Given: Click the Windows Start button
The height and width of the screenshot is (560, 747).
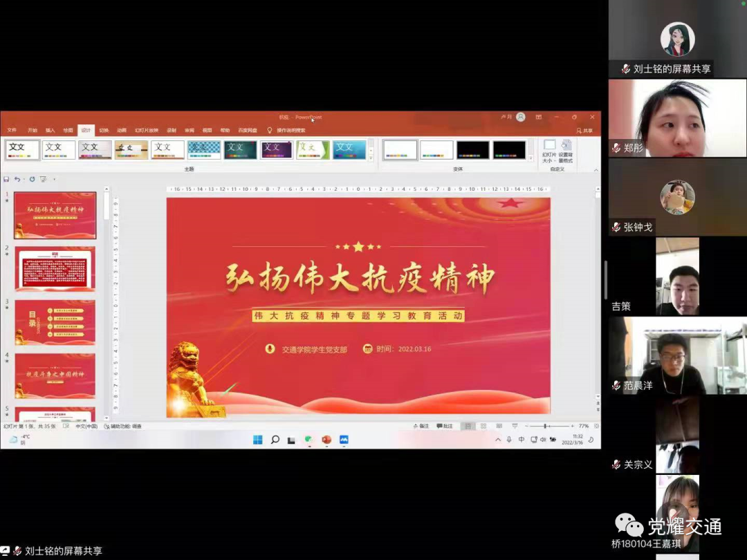Looking at the screenshot, I should click(257, 440).
